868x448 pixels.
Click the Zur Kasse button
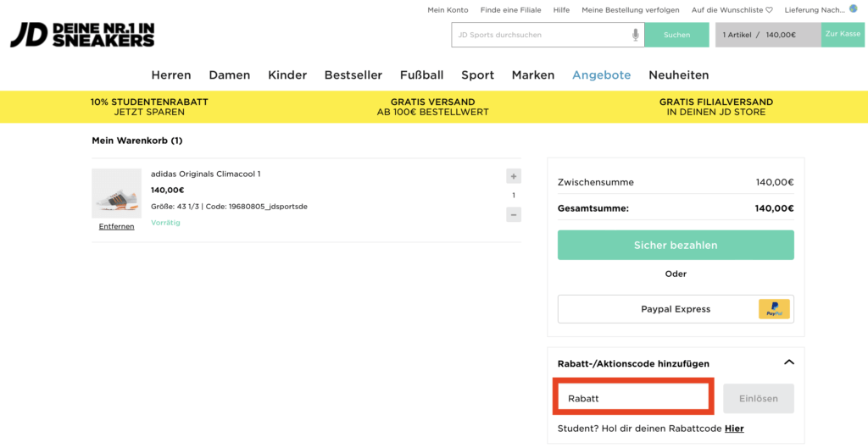tap(843, 34)
